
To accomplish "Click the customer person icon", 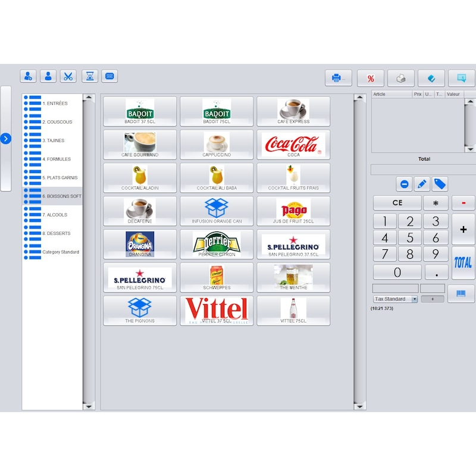I will pos(48,76).
